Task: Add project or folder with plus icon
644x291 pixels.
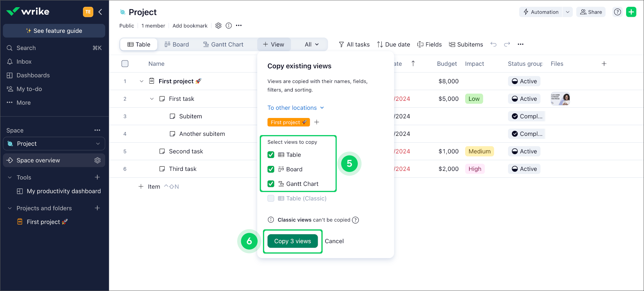Action: click(97, 208)
